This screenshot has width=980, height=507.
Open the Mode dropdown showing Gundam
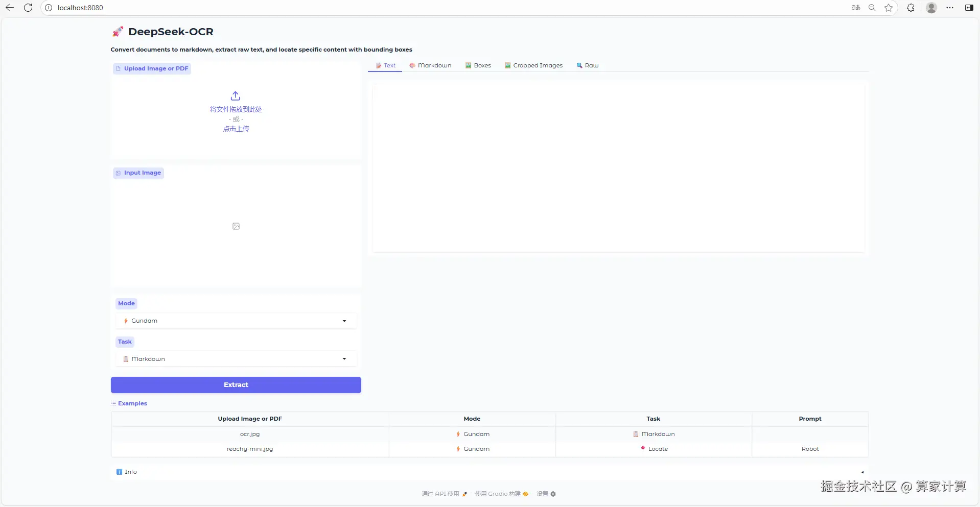coord(236,321)
